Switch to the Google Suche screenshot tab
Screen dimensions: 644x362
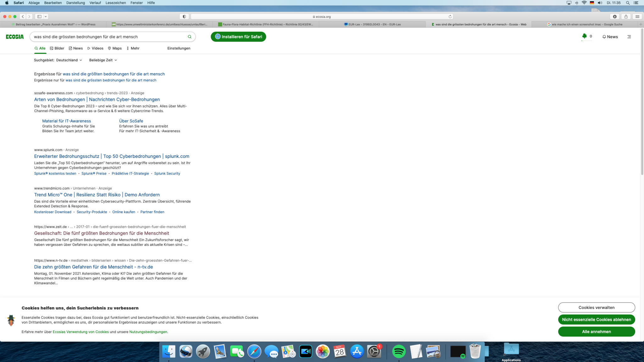point(585,24)
